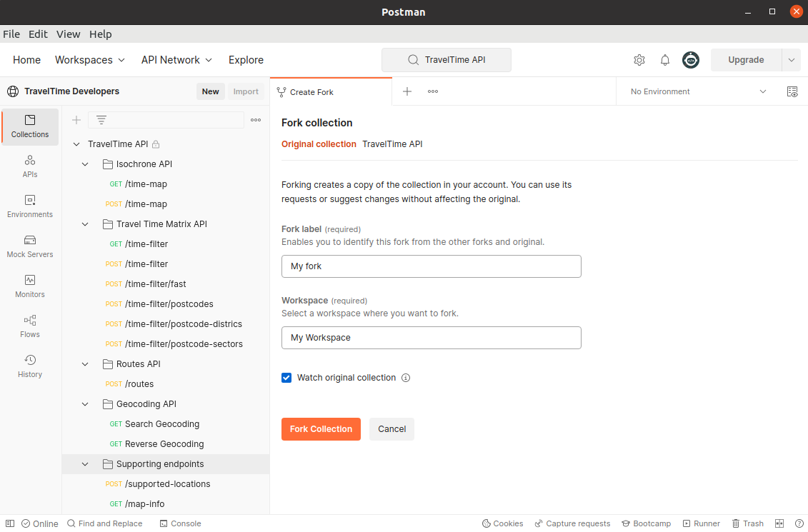Open the Environments sidebar panel
Viewport: 808px width, 532px height.
[29, 206]
